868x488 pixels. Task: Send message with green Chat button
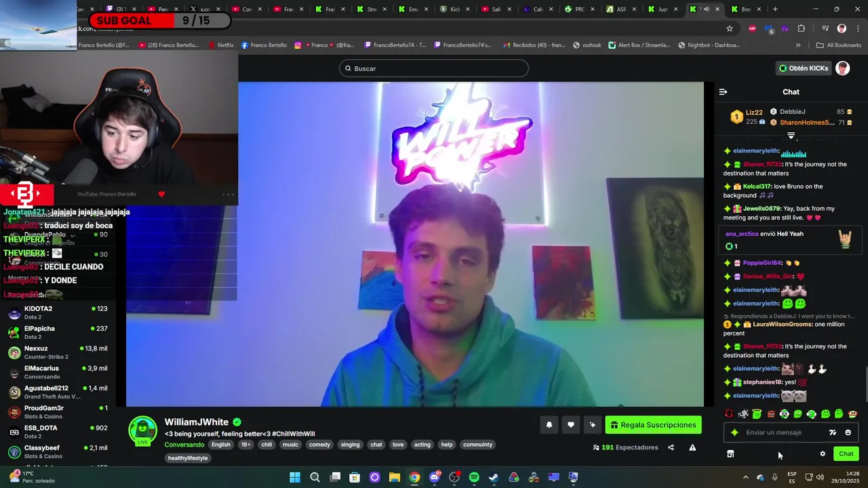[x=846, y=454]
